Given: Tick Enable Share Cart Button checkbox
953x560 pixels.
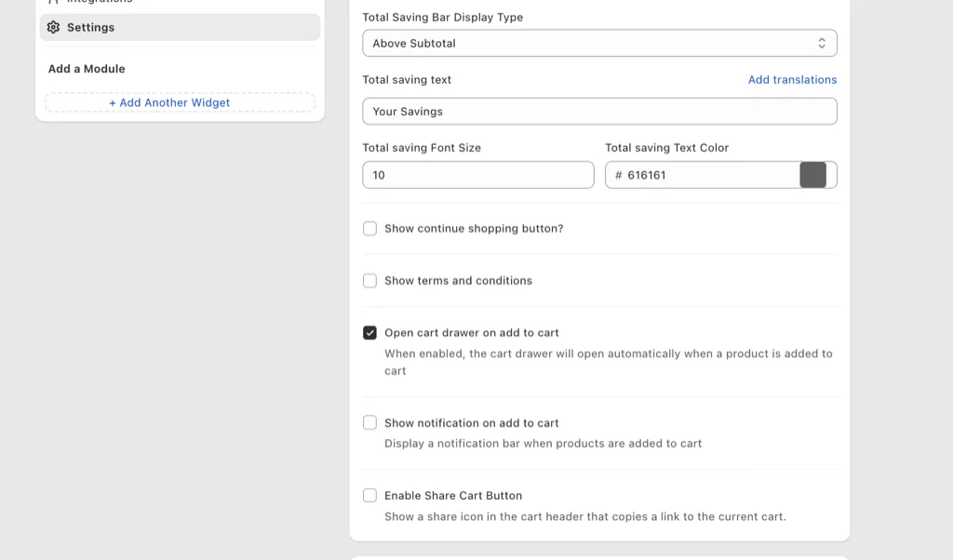Looking at the screenshot, I should 369,496.
